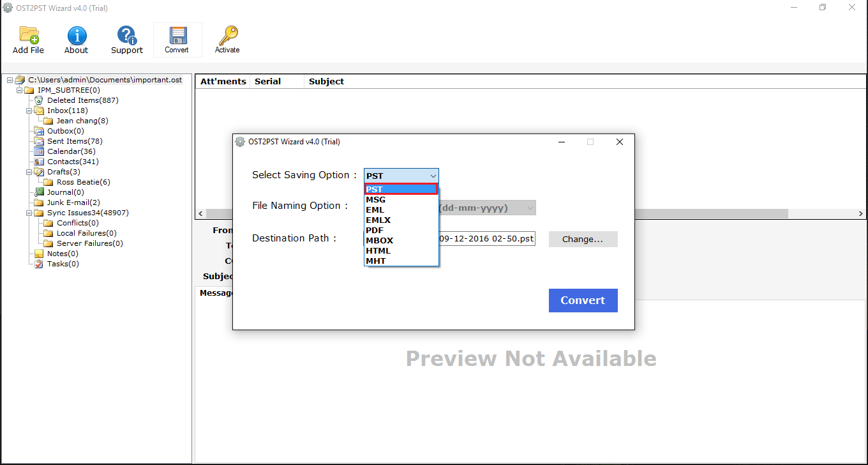Collapse the Drafts folder node
This screenshot has height=465, width=868.
coord(29,172)
